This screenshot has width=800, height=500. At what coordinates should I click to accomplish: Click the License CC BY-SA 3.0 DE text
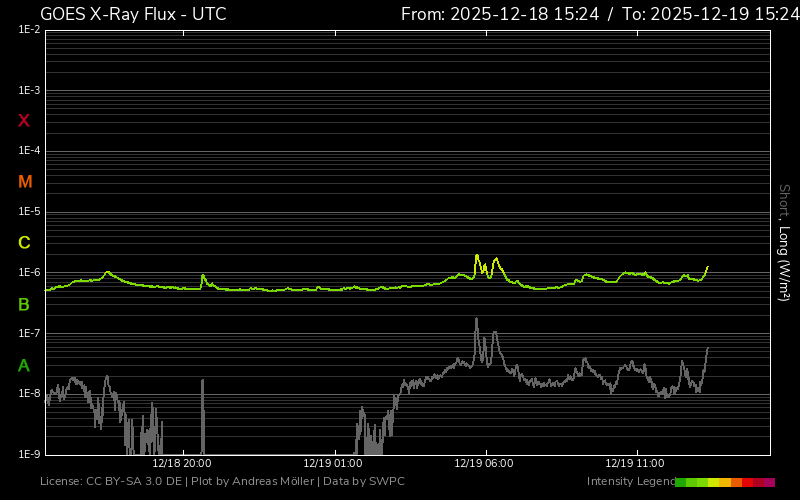[112, 482]
